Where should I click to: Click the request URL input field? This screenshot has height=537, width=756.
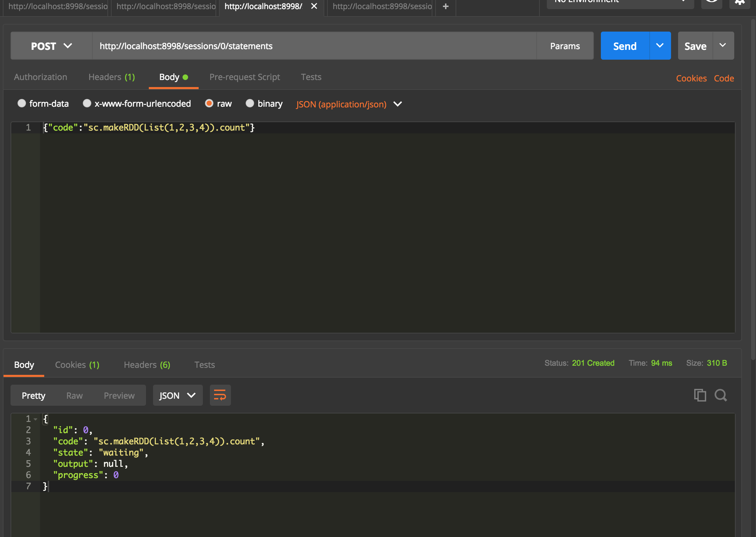point(314,46)
